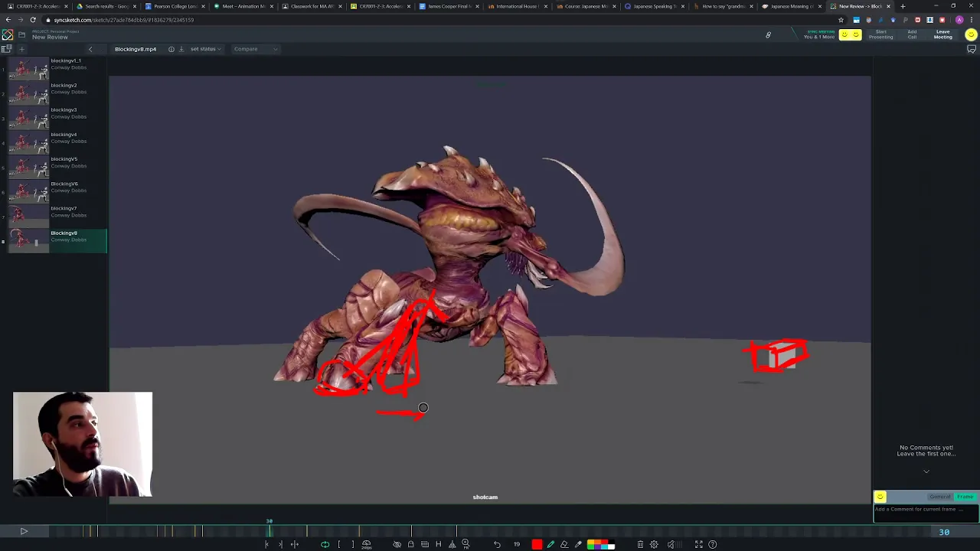The height and width of the screenshot is (551, 980).
Task: Select blockingV3 in the review list
Action: pos(57,119)
